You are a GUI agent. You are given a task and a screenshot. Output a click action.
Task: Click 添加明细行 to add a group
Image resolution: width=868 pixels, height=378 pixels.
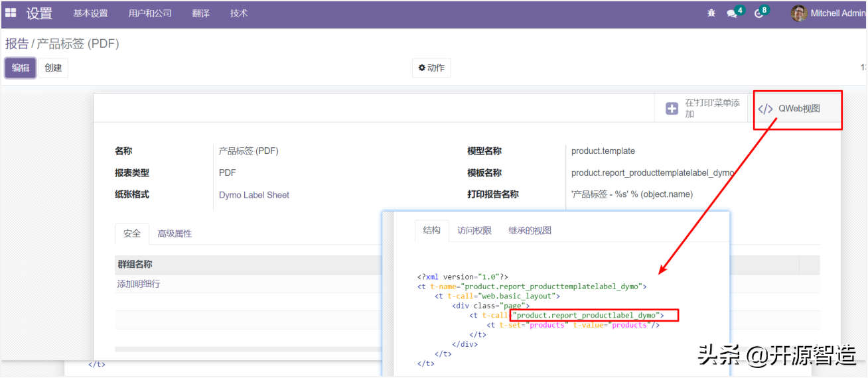point(139,284)
